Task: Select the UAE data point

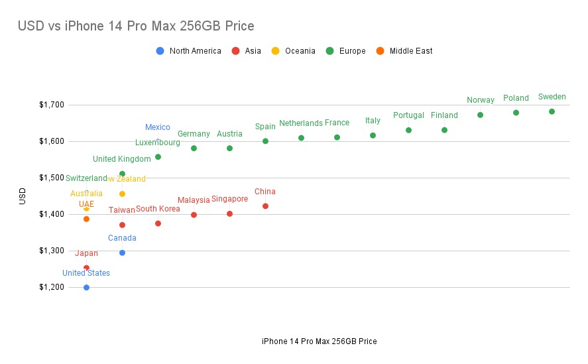Action: pyautogui.click(x=86, y=219)
